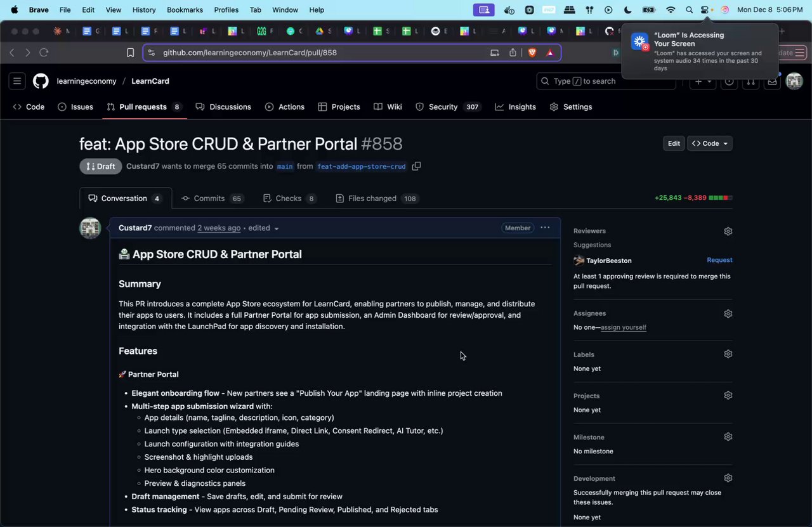The height and width of the screenshot is (527, 812).
Task: Click the TaylorBeeston reviewer name
Action: coord(609,261)
